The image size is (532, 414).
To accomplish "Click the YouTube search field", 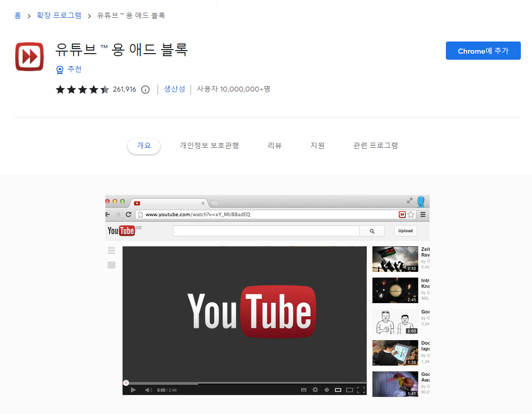I will point(266,231).
